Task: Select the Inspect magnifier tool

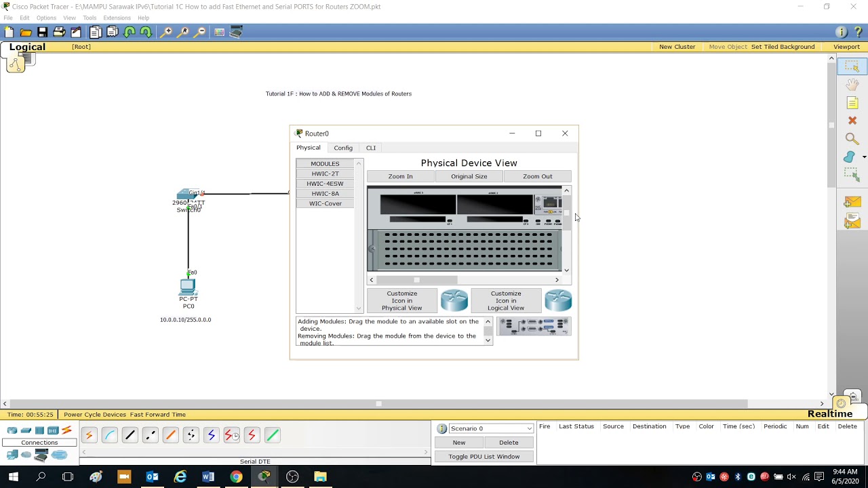Action: point(852,139)
